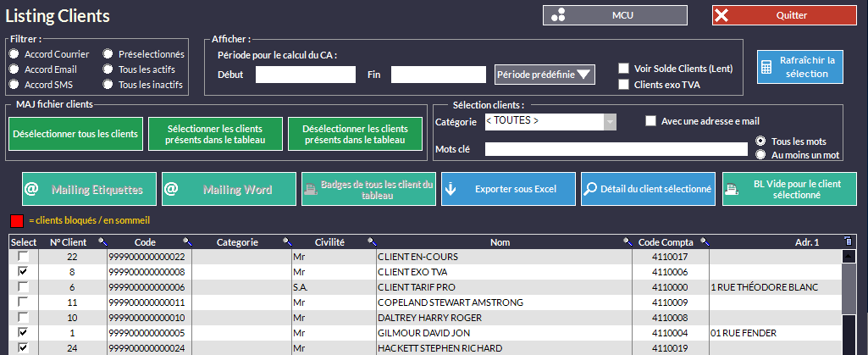Choose the Tous les inactifs filter
This screenshot has width=868, height=355.
click(x=108, y=85)
